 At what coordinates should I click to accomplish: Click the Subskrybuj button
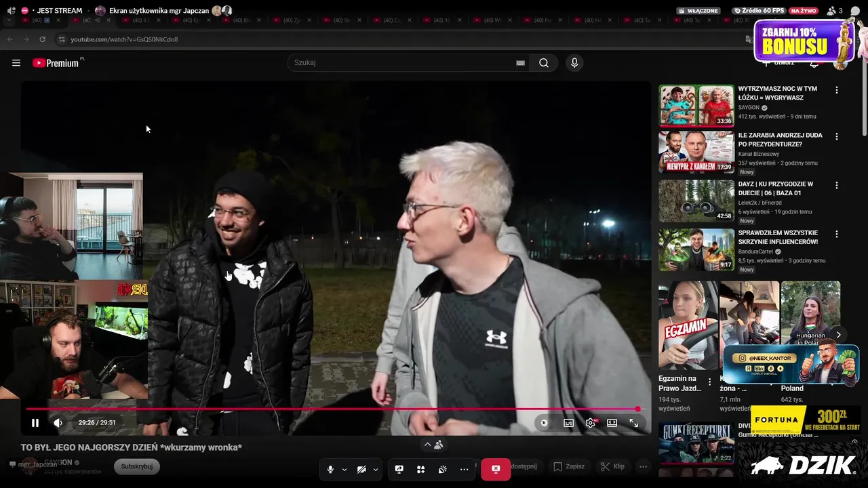pyautogui.click(x=137, y=466)
